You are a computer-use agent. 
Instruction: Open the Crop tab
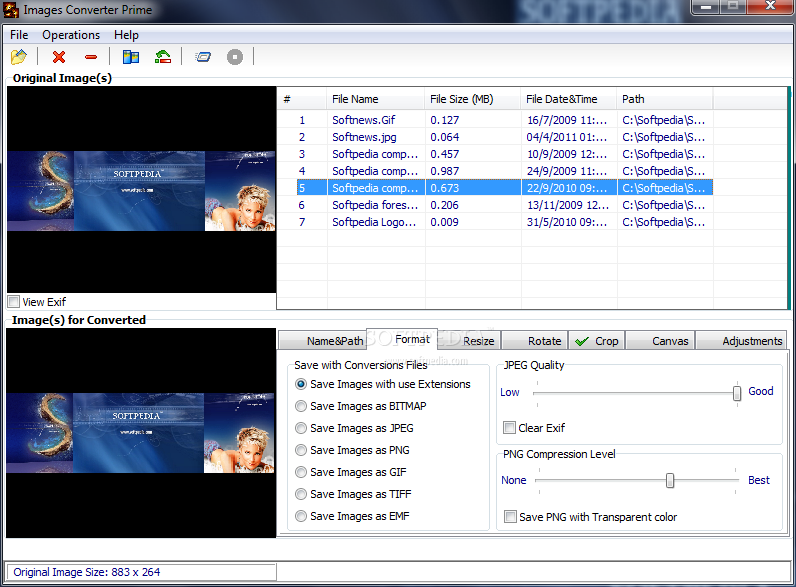(x=596, y=341)
